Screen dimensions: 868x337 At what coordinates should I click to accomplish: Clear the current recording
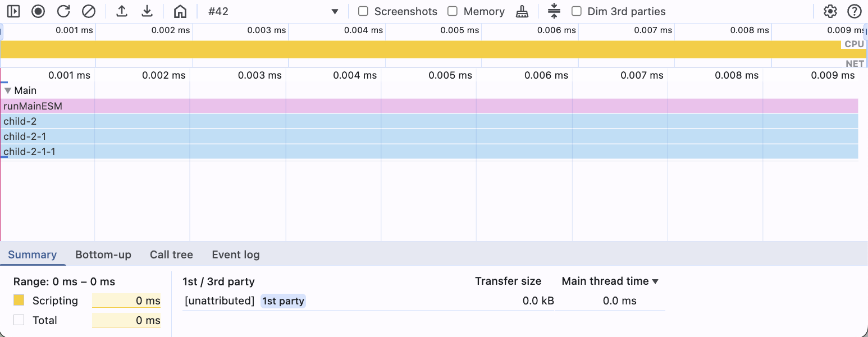89,11
